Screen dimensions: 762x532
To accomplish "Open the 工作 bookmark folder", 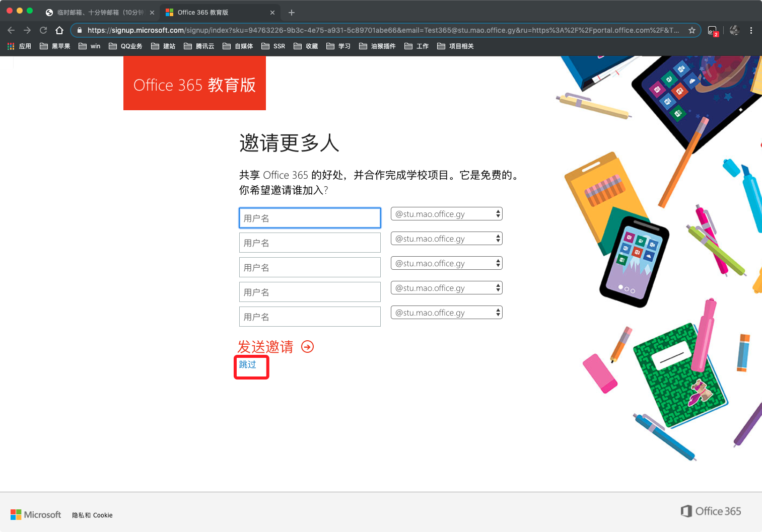I will click(x=417, y=46).
